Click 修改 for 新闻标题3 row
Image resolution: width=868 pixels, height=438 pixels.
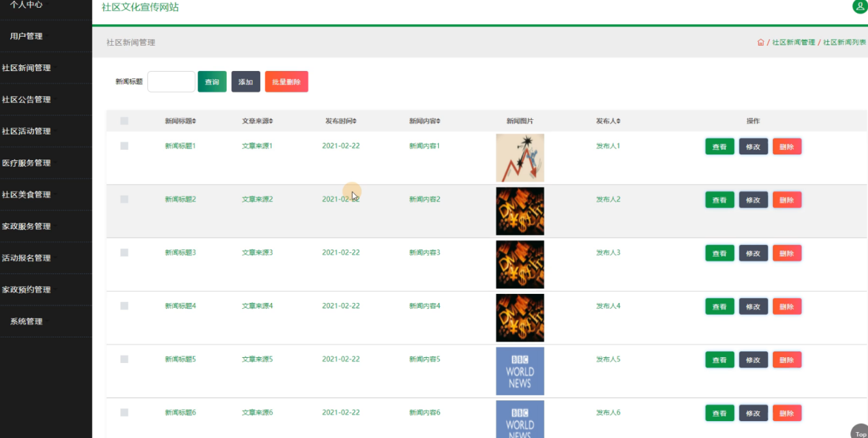[x=753, y=254]
